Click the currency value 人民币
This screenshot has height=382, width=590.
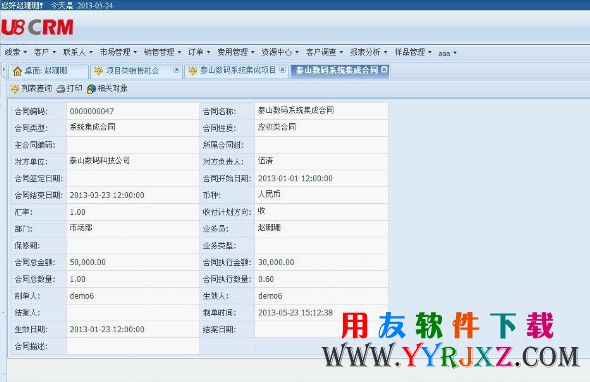coord(269,194)
